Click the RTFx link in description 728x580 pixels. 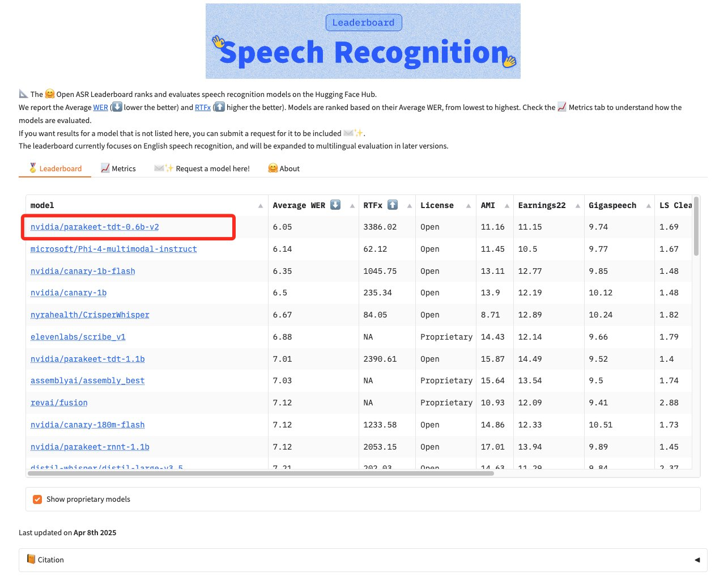(203, 107)
